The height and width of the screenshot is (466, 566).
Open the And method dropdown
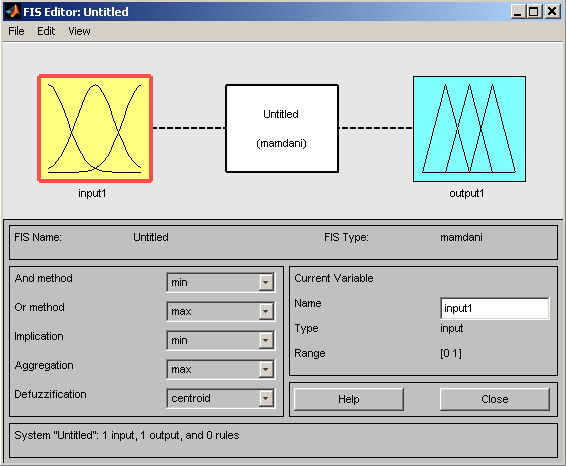pos(221,282)
